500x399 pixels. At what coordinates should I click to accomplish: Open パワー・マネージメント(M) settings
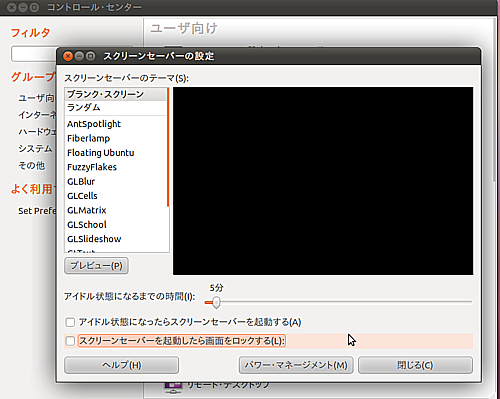[296, 365]
